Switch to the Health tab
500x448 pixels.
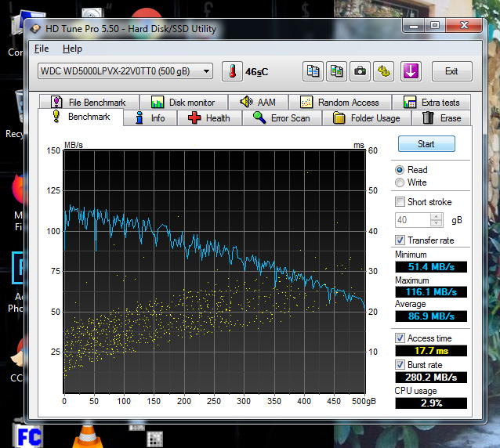coord(209,118)
